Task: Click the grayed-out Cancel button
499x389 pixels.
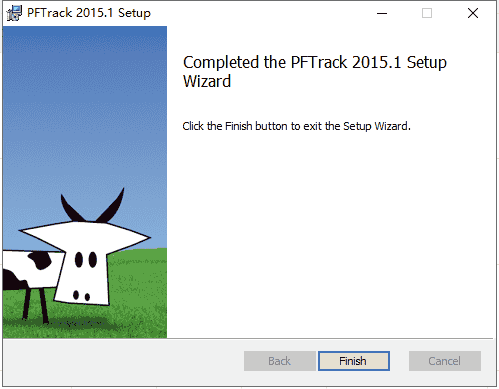Action: [x=445, y=361]
